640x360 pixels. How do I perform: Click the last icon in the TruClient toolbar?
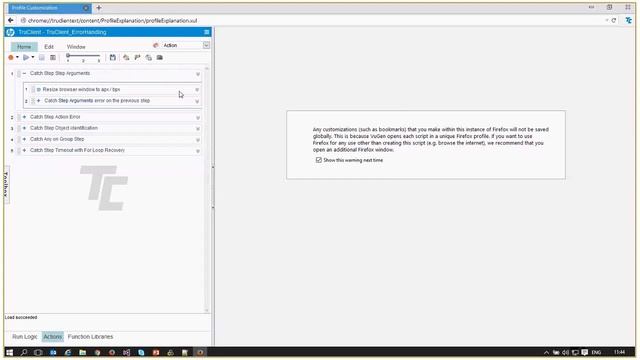click(160, 58)
